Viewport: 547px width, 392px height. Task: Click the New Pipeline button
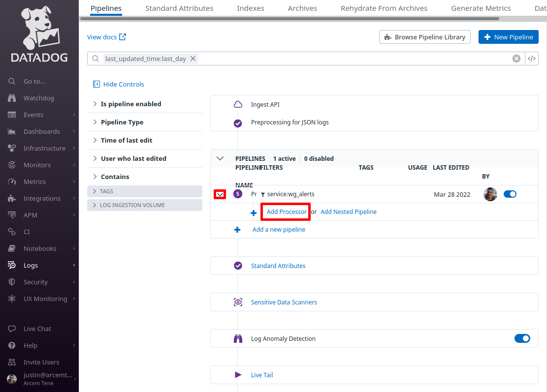(509, 37)
